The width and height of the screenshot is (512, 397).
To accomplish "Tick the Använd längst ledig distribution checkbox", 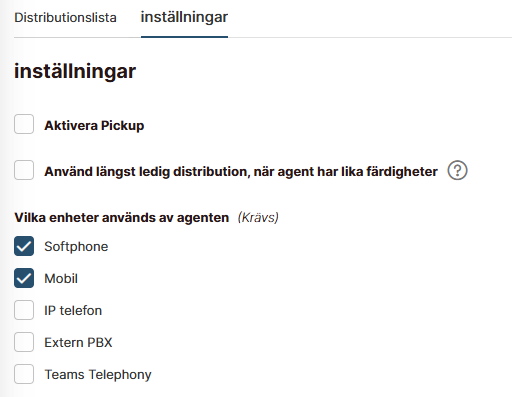I will (x=24, y=170).
